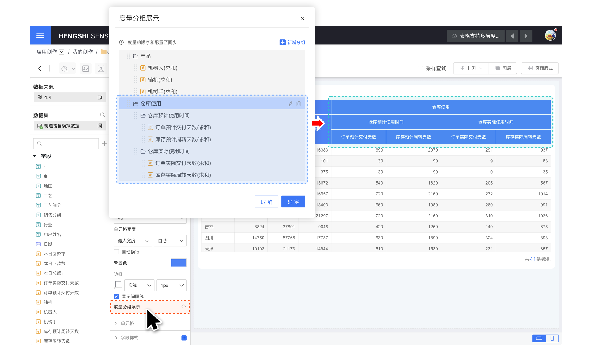
Task: Click the back arrow
Action: click(x=40, y=68)
